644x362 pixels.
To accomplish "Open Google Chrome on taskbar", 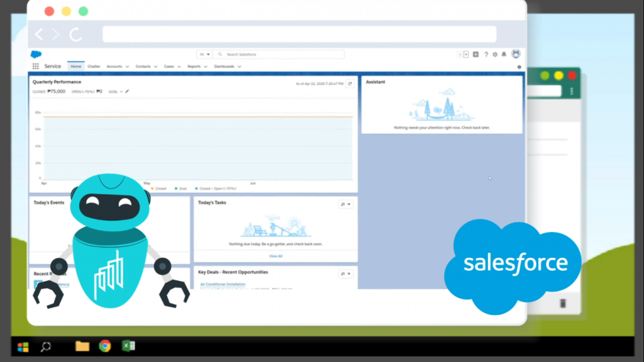I will 105,346.
